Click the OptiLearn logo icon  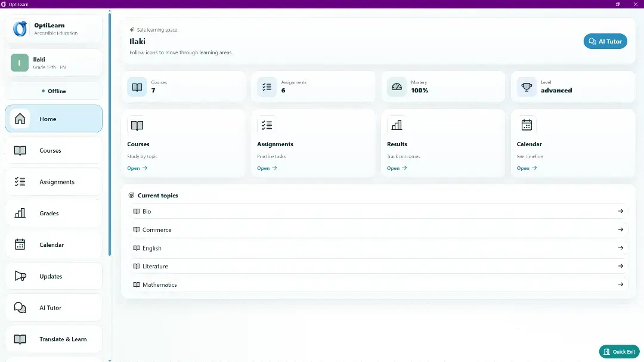click(x=20, y=29)
